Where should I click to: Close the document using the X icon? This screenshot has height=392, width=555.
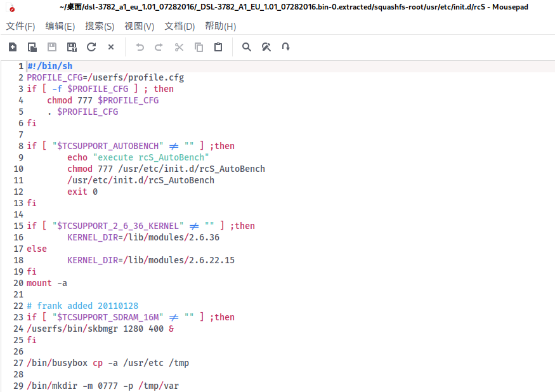tap(111, 47)
